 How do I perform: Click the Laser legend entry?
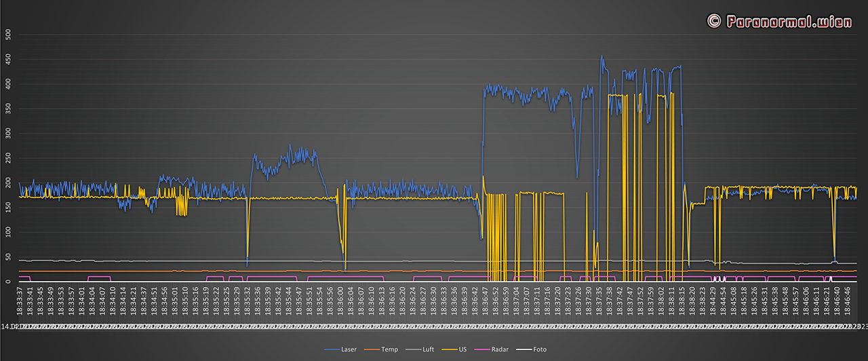click(x=348, y=349)
